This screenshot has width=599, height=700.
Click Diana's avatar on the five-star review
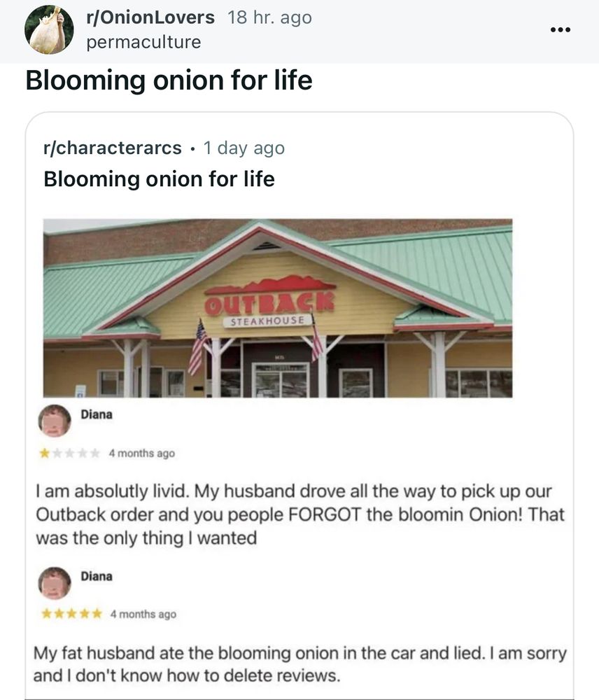[56, 582]
